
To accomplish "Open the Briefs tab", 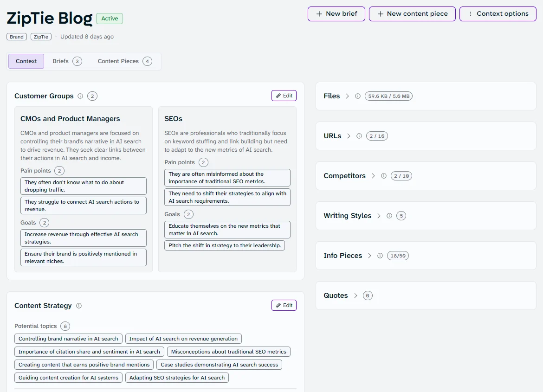I will [x=67, y=61].
